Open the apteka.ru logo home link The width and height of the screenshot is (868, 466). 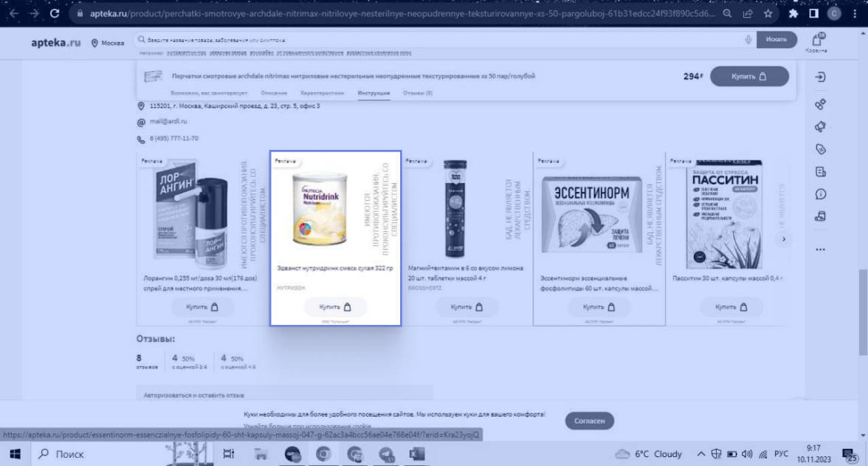click(x=55, y=43)
